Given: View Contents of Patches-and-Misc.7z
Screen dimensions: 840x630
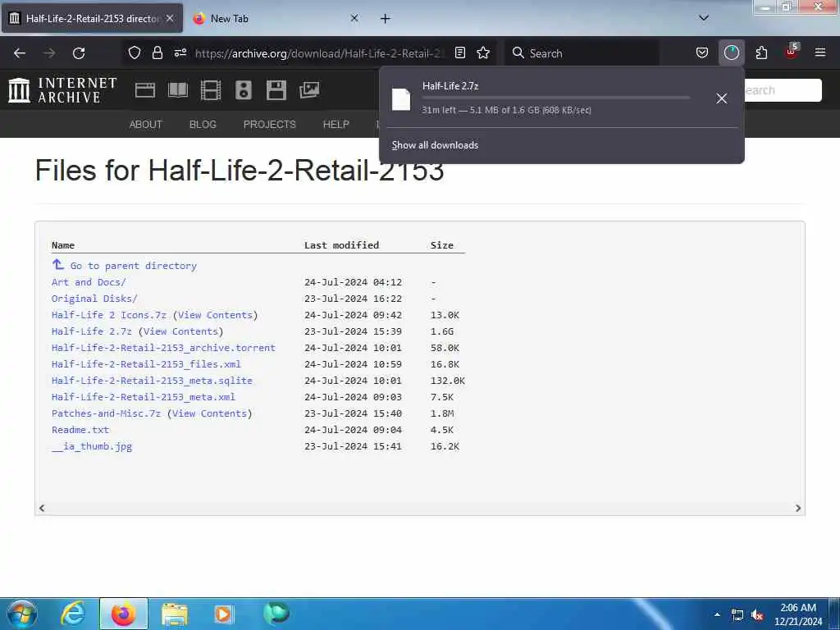Looking at the screenshot, I should (x=209, y=413).
